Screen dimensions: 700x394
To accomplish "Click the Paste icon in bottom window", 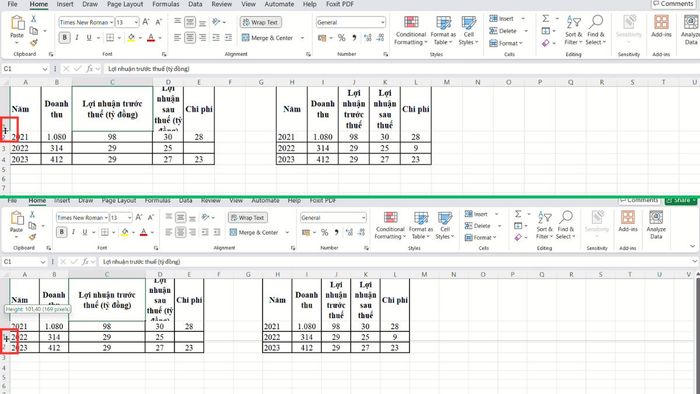I will point(17,218).
